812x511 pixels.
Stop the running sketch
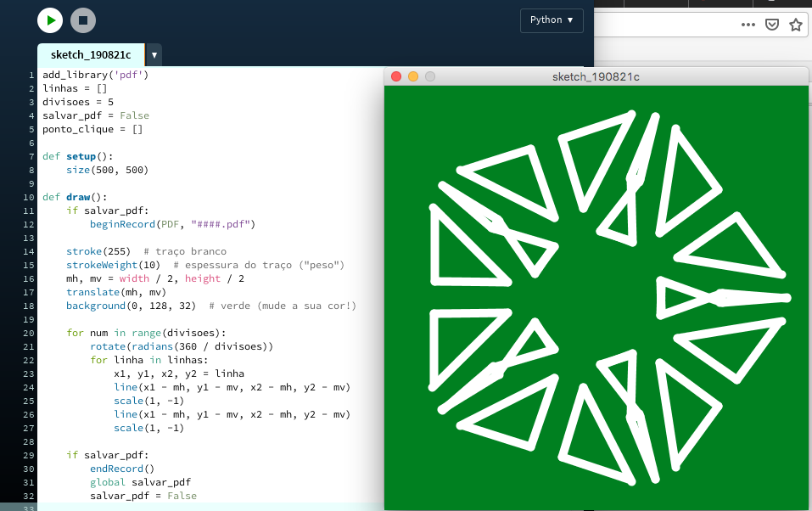[82, 20]
